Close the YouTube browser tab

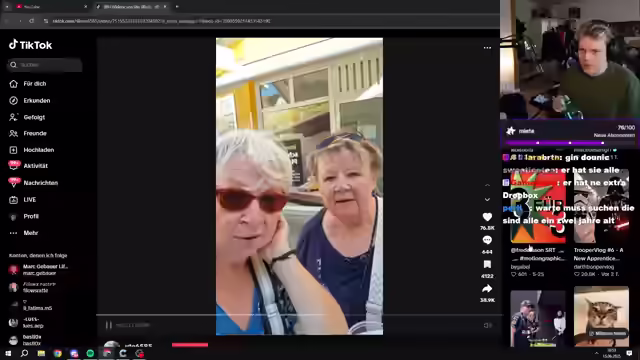85,7
